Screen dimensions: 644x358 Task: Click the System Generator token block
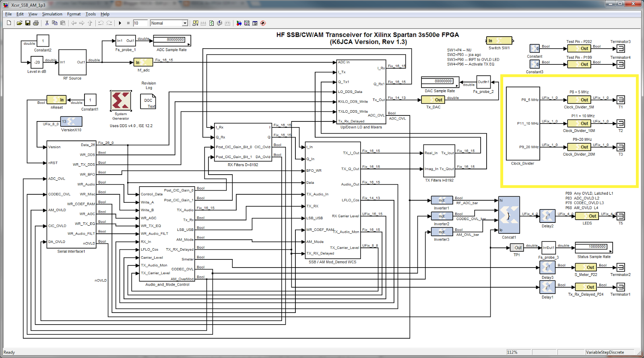121,101
